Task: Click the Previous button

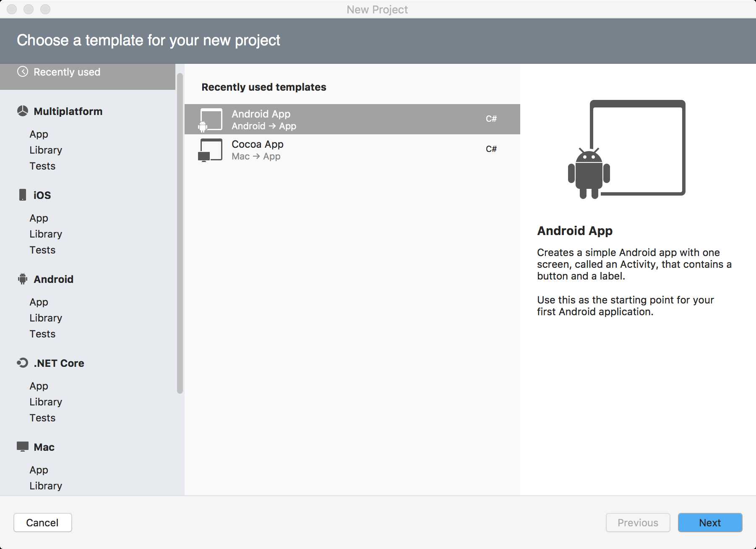Action: (x=638, y=523)
